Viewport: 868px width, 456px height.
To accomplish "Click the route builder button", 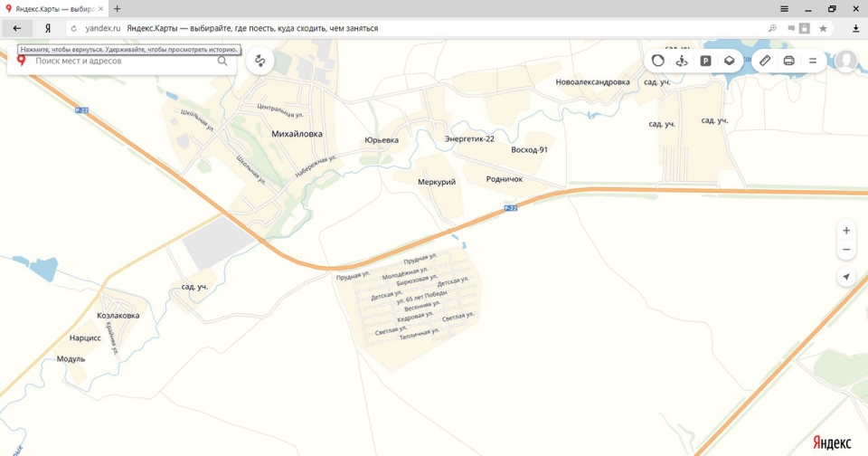I will [260, 61].
